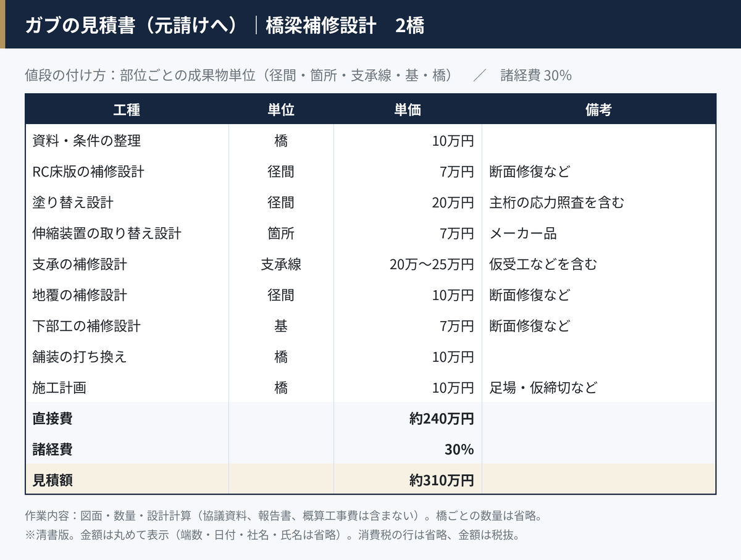
Task: Click the 基 unit cell
Action: (x=281, y=326)
